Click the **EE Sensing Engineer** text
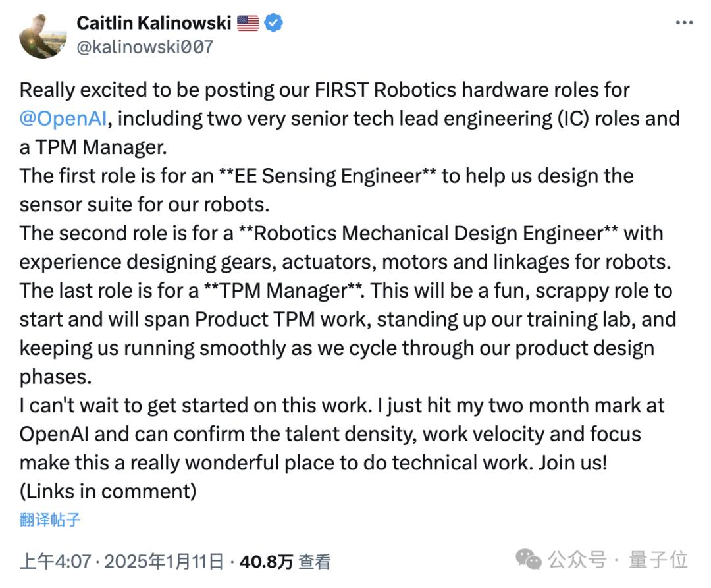The height and width of the screenshot is (588, 711). coord(327,176)
